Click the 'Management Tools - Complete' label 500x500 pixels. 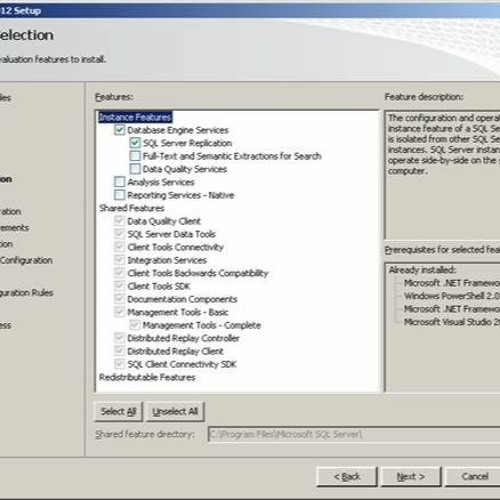[202, 325]
